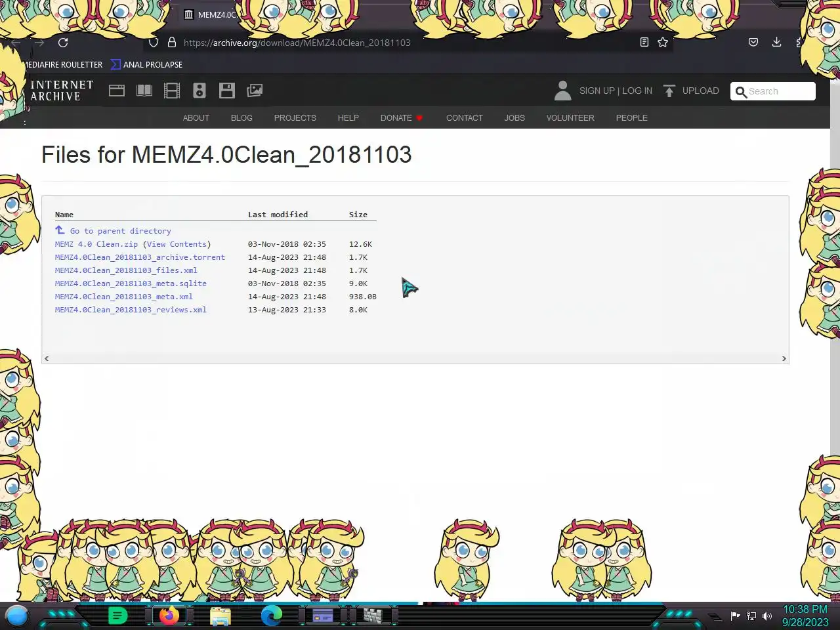This screenshot has height=630, width=840.
Task: Open the DONATE menu item
Action: 402,118
